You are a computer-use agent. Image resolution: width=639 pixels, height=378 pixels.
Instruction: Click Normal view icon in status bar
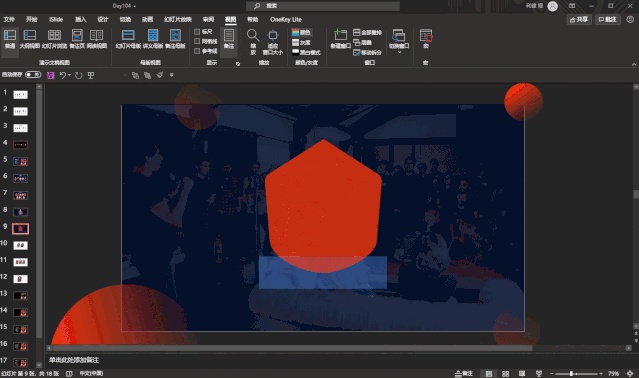(x=489, y=374)
